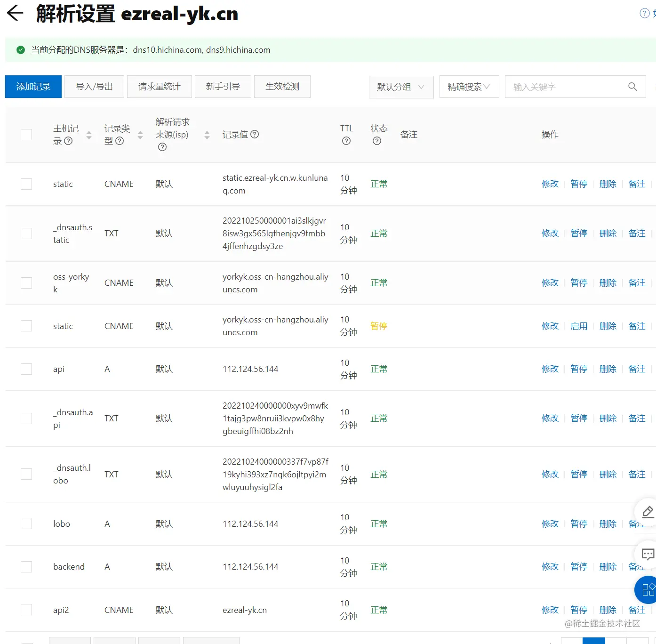Show help for 解析请求来源 column
Screen dimensions: 656x644
[162, 147]
